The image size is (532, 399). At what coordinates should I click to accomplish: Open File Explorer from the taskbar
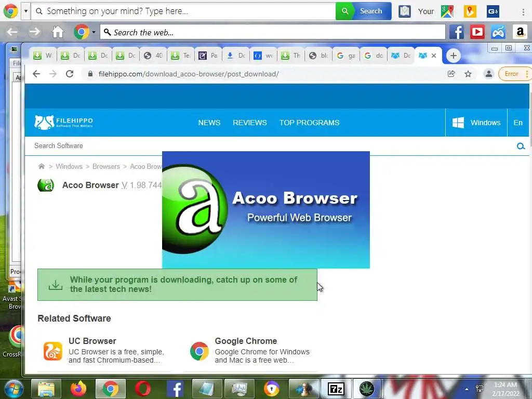[x=46, y=389]
